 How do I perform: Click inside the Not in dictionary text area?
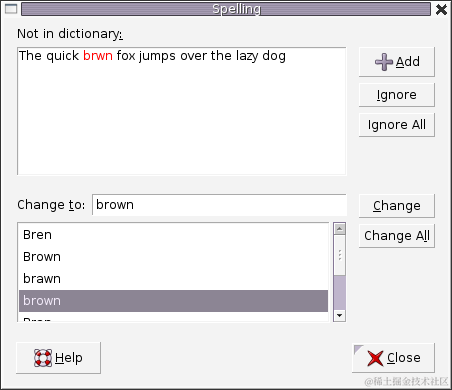pyautogui.click(x=182, y=111)
